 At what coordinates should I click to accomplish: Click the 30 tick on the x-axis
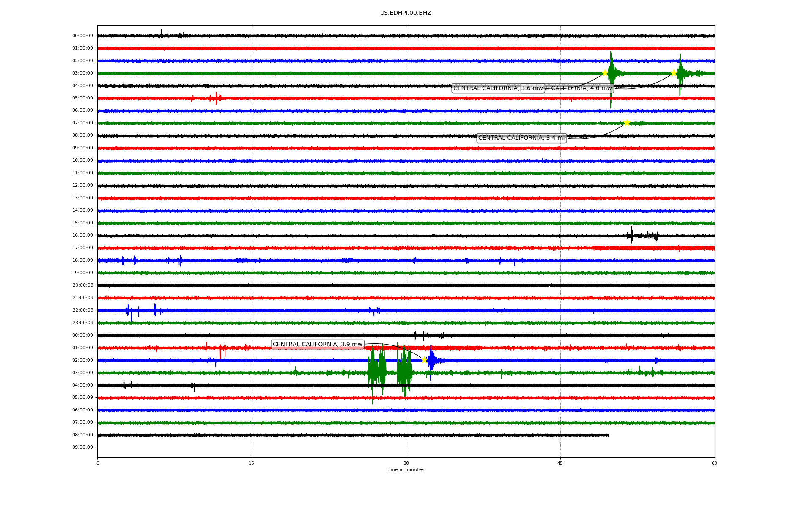[406, 463]
